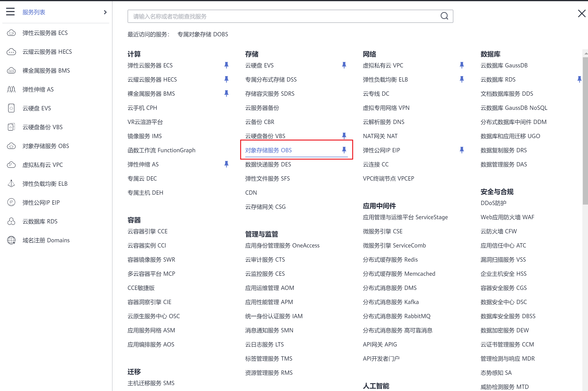Unpin 裸金属服务器 BMS in 计算 list
588x391 pixels.
pos(226,94)
